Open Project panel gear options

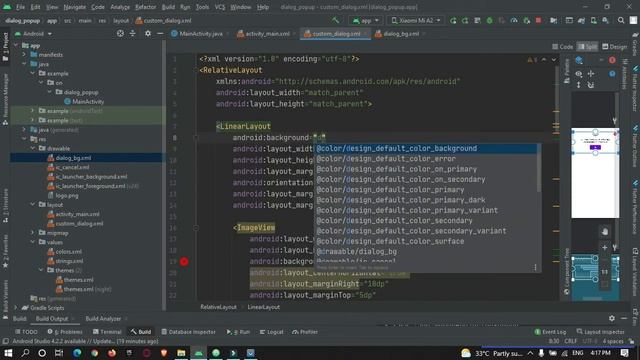pos(148,33)
